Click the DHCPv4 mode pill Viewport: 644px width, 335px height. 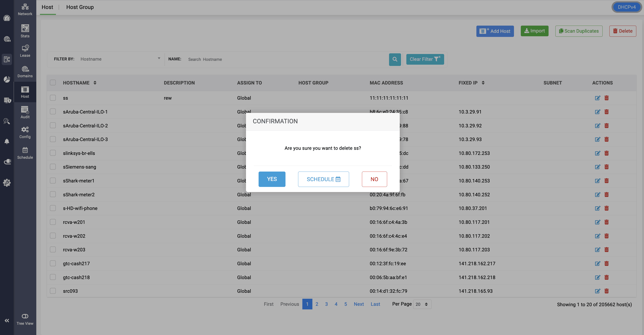pyautogui.click(x=626, y=7)
